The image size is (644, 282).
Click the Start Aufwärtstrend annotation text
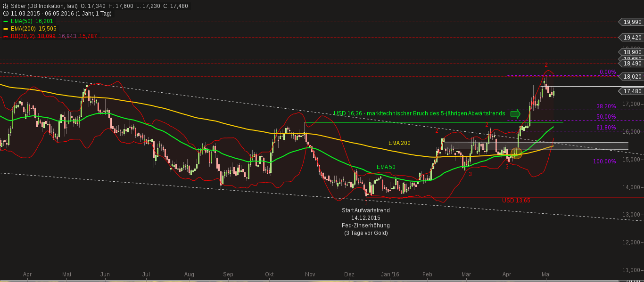365,210
